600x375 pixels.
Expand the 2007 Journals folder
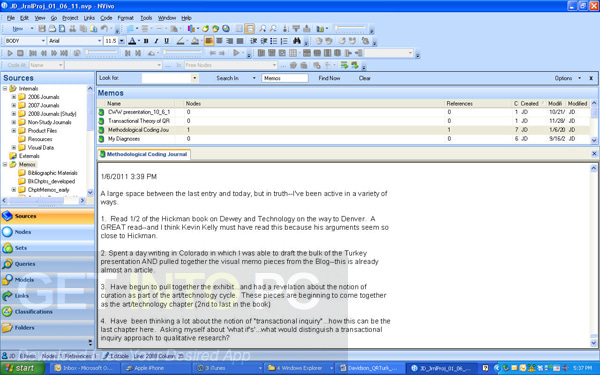tap(14, 105)
